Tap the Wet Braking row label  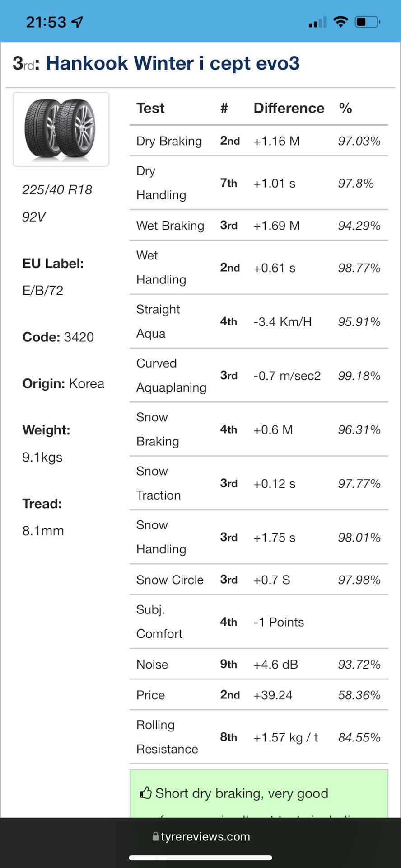coord(170,226)
